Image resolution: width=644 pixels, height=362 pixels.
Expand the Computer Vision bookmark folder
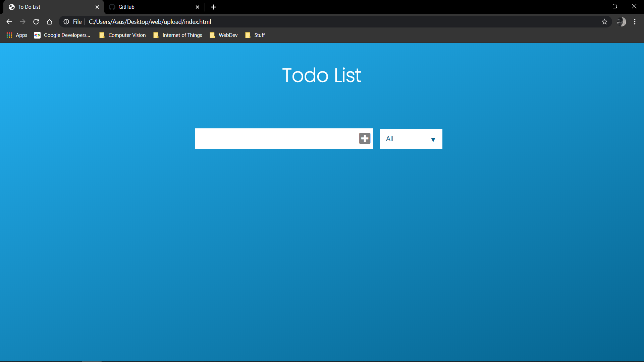123,35
